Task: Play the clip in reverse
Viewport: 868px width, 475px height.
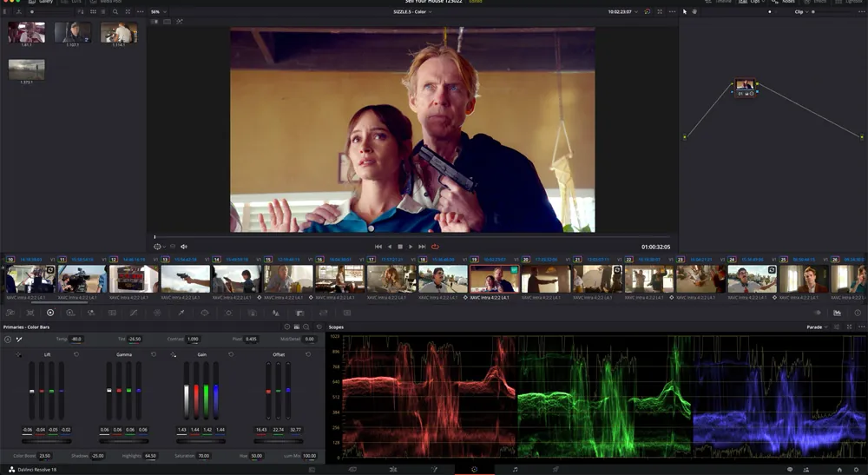Action: (390, 247)
